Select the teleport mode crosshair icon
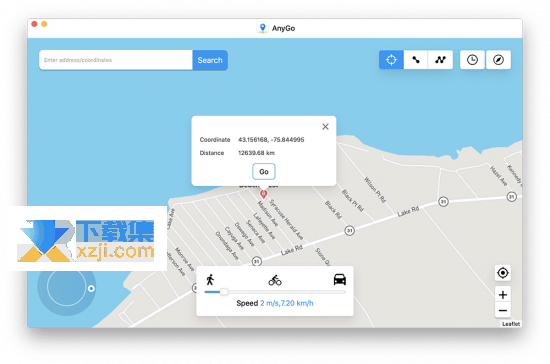This screenshot has height=364, width=550. coord(391,60)
